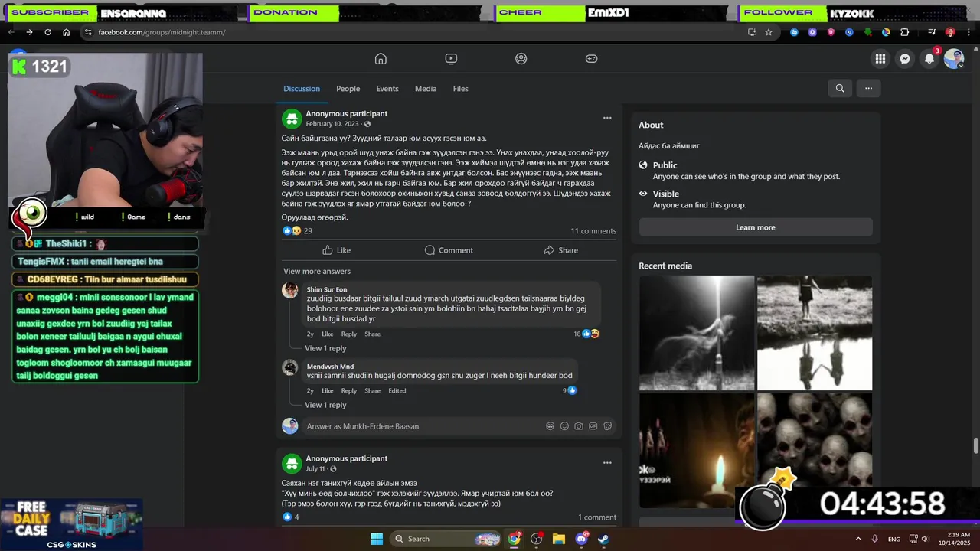Add a sticker to the comment
Image resolution: width=980 pixels, height=551 pixels.
pos(608,426)
